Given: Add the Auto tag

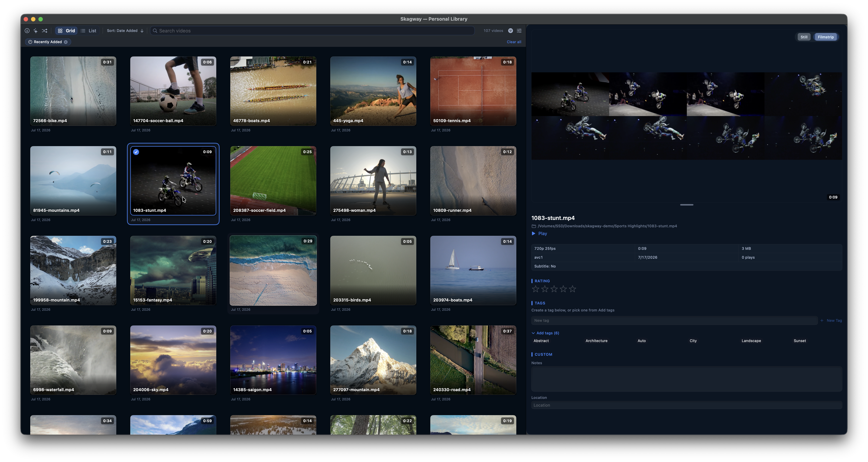Looking at the screenshot, I should tap(642, 341).
